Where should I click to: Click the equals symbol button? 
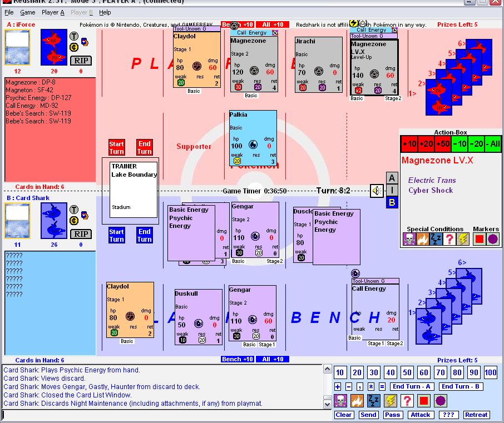click(382, 387)
